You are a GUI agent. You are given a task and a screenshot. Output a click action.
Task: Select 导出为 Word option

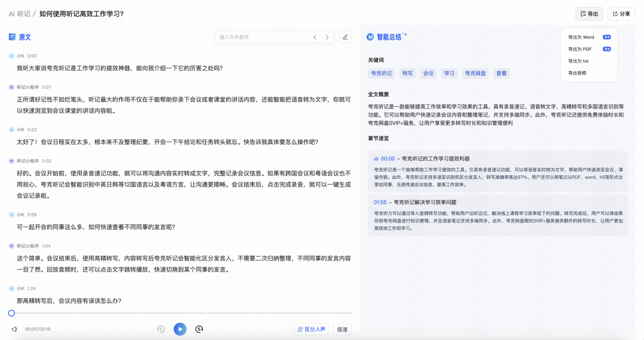[x=589, y=37]
